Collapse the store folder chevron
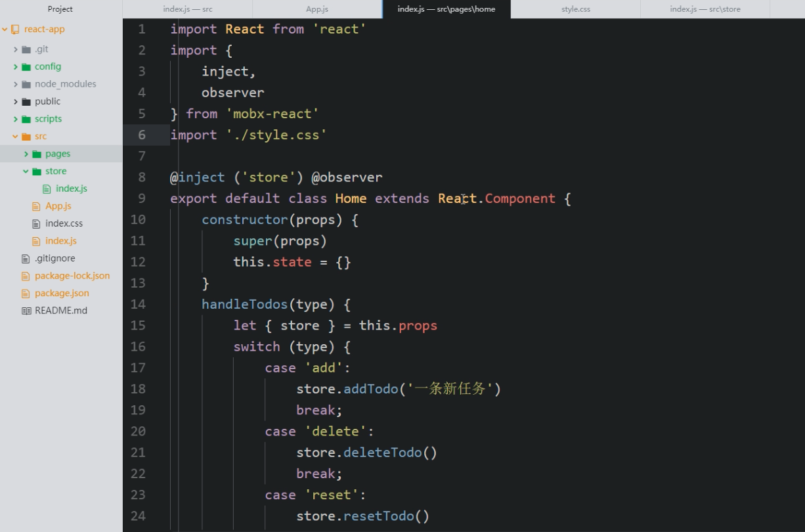The width and height of the screenshot is (805, 532). pos(26,171)
